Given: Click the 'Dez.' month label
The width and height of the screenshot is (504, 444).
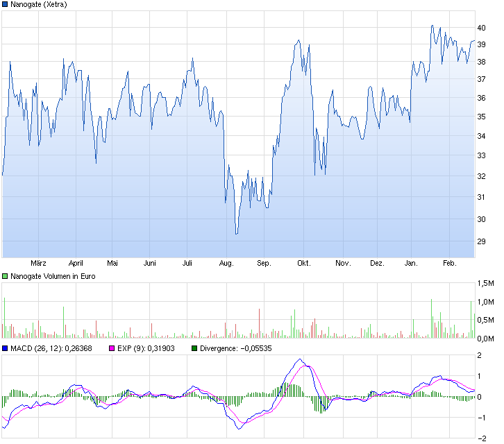Looking at the screenshot, I should pos(377,263).
